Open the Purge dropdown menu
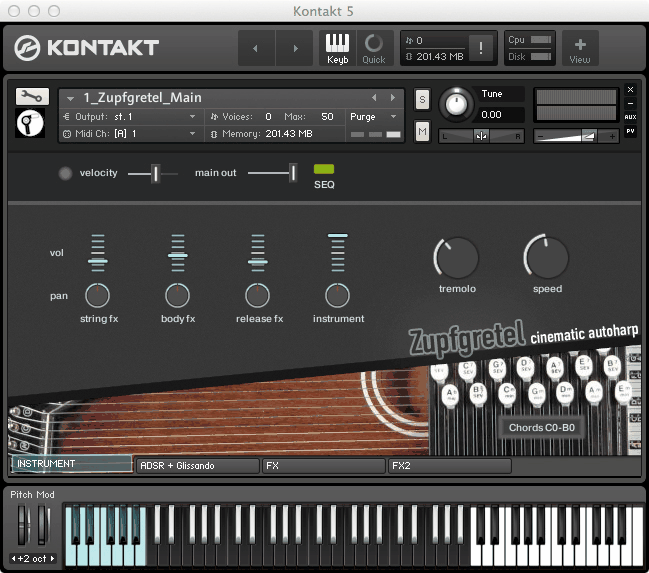Viewport: 649px width, 573px height. pos(373,117)
